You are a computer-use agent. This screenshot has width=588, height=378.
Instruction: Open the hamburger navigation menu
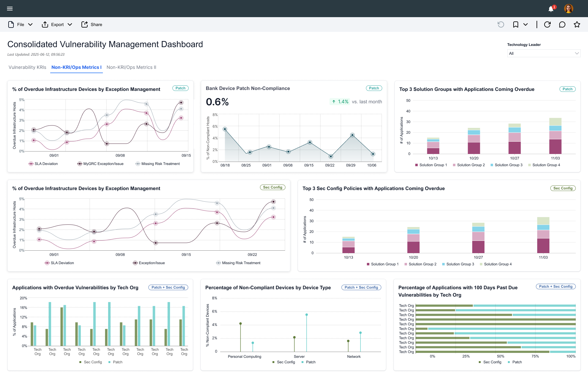point(10,9)
